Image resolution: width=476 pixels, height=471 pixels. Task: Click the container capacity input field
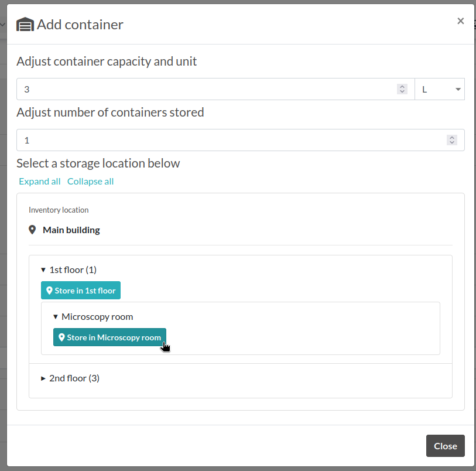coord(215,89)
